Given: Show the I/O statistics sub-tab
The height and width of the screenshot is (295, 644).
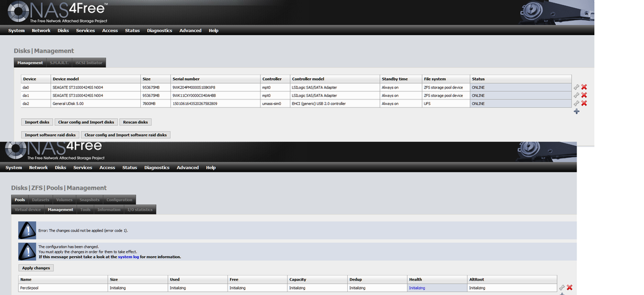Looking at the screenshot, I should 140,209.
